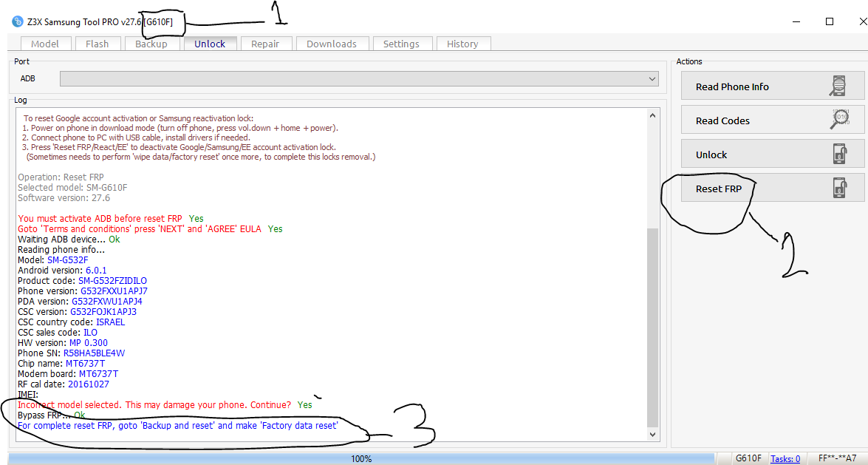Viewport: 868px width, 465px height.
Task: View the History tab
Action: [462, 44]
